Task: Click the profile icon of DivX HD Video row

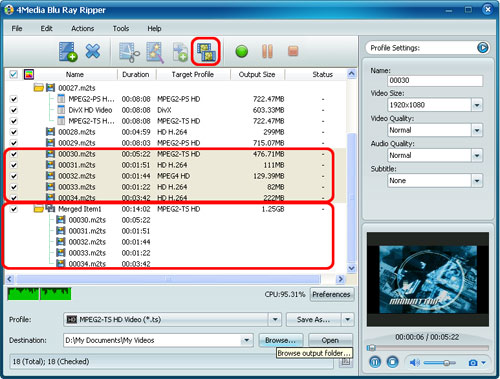Action: tap(61, 110)
